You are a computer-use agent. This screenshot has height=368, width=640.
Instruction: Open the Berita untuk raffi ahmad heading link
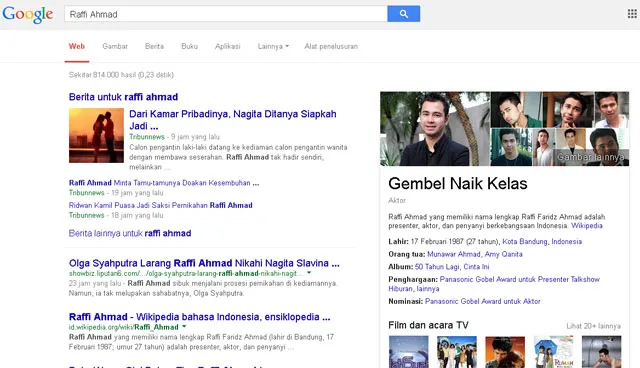(123, 97)
